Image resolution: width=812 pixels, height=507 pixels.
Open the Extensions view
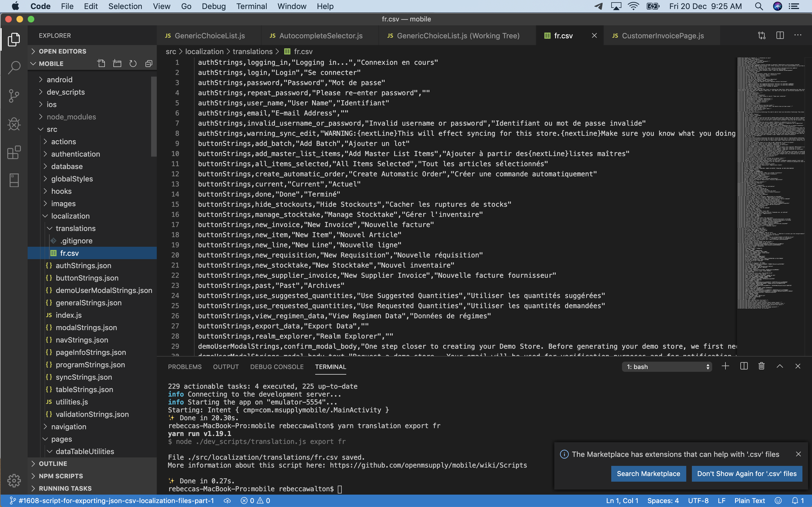pos(14,153)
